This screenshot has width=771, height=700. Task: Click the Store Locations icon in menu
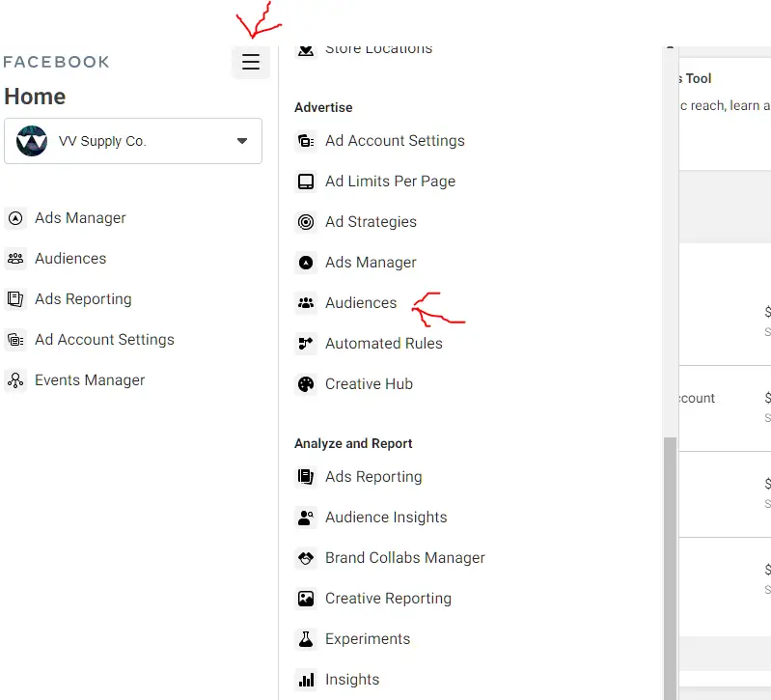tap(306, 49)
